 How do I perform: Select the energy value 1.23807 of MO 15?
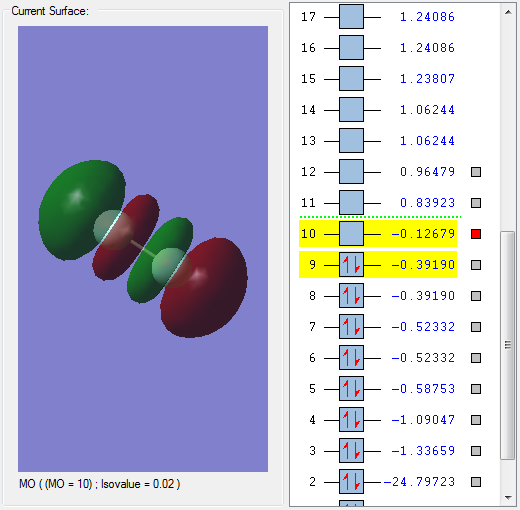pos(427,79)
